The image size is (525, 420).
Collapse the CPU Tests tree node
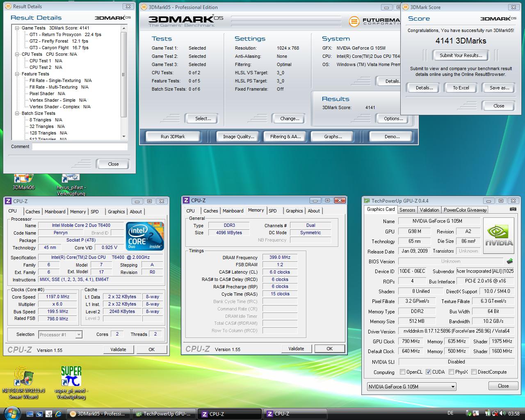click(x=17, y=54)
